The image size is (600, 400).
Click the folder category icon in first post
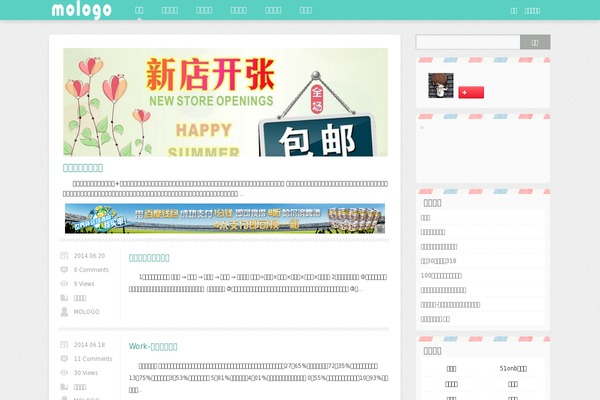65,298
